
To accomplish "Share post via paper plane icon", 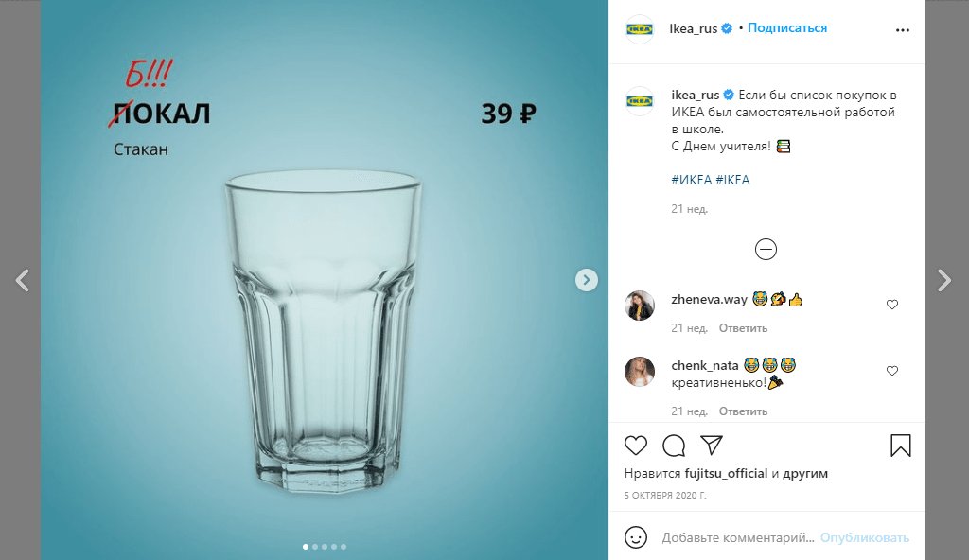I will pos(711,446).
